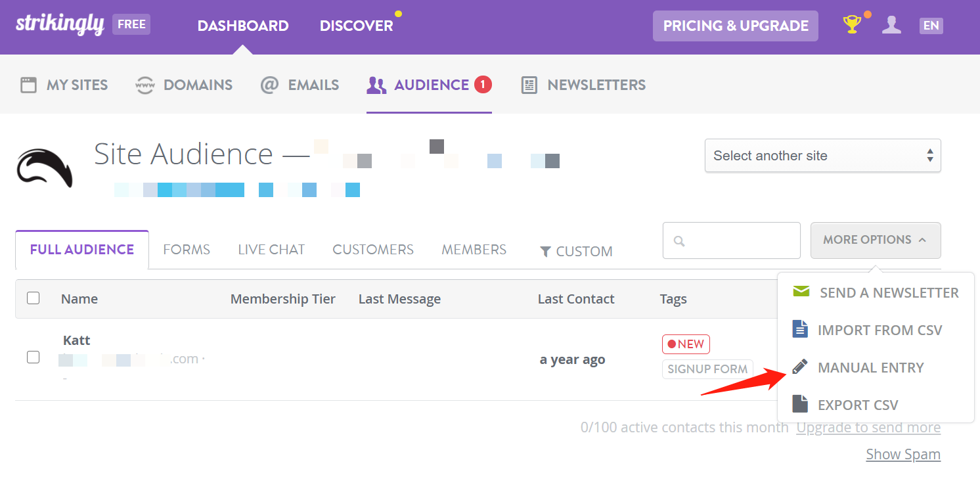The height and width of the screenshot is (477, 980).
Task: Open the Select another site dropdown
Action: pyautogui.click(x=822, y=156)
